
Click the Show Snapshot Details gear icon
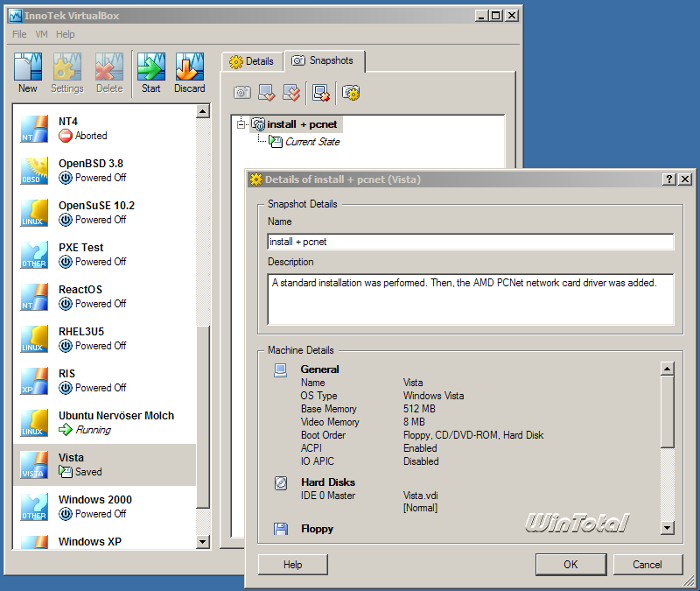(x=351, y=93)
